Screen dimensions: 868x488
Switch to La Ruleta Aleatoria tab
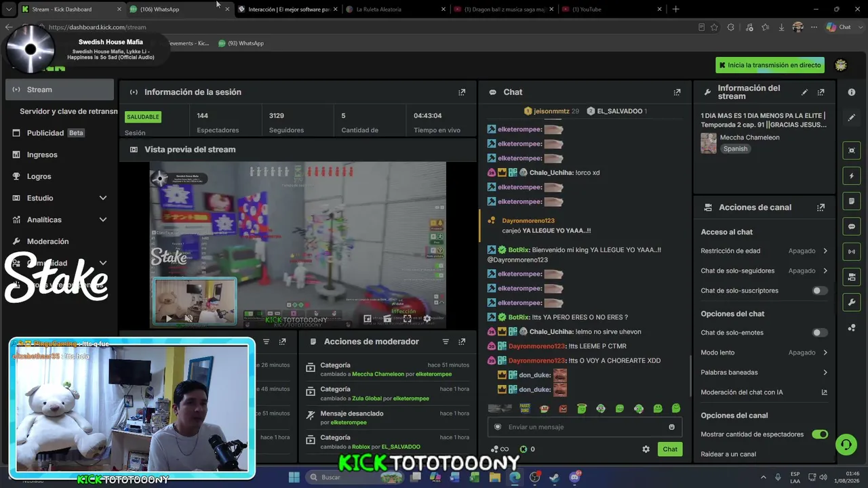pyautogui.click(x=397, y=9)
